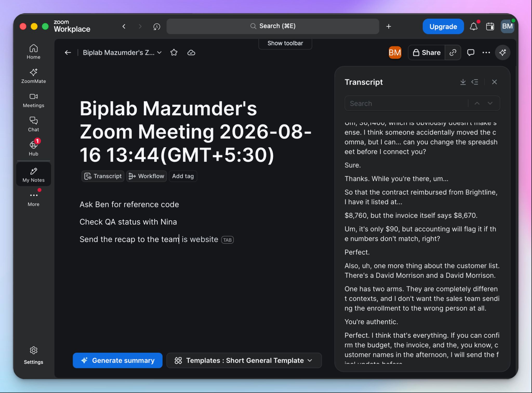Open the Templates: Short General Template dropdown
The image size is (532, 393).
[244, 360]
